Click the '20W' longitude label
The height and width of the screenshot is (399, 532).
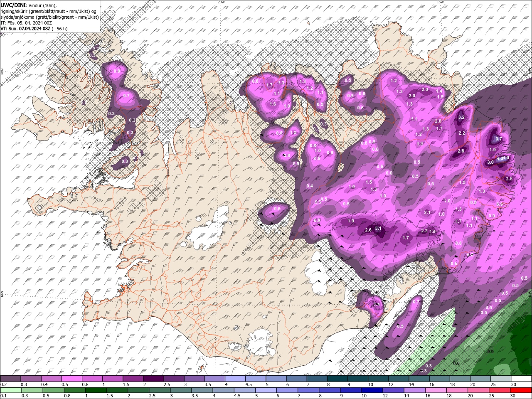(221, 2)
